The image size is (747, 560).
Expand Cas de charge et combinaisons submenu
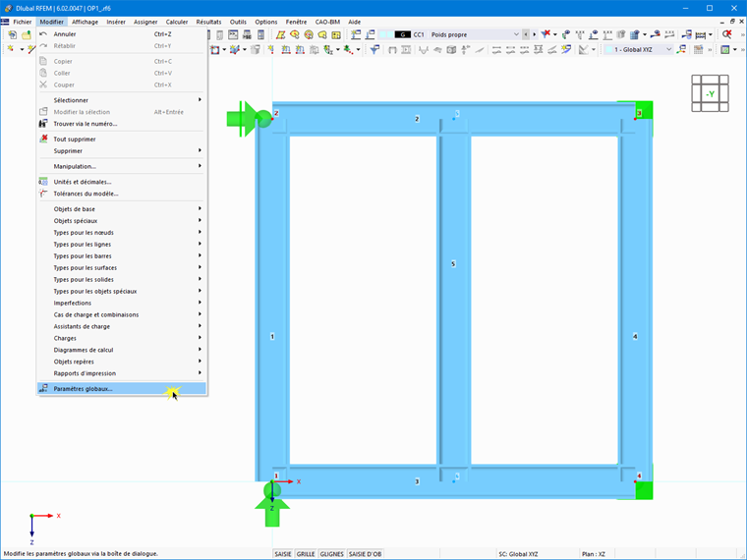(x=122, y=314)
